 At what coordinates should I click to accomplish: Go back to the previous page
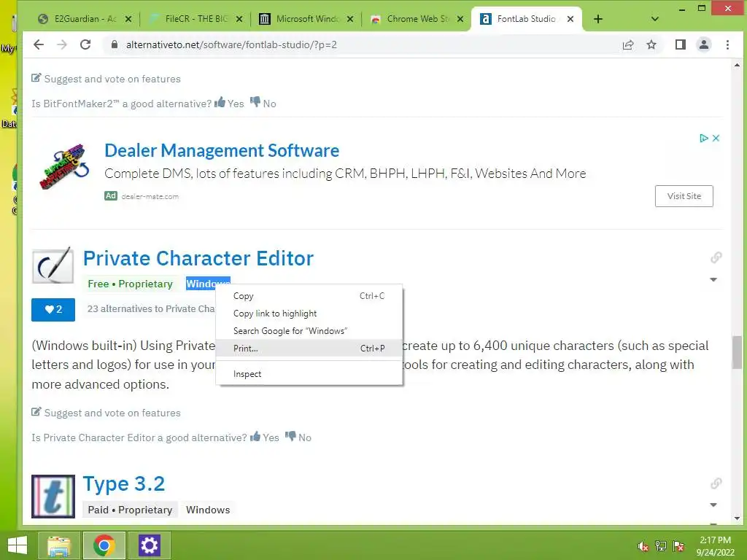39,44
